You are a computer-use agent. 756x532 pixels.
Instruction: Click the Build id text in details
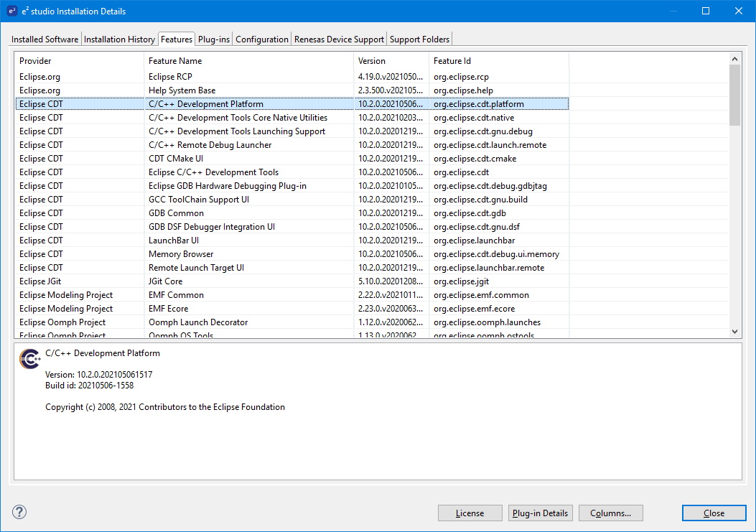coord(89,386)
